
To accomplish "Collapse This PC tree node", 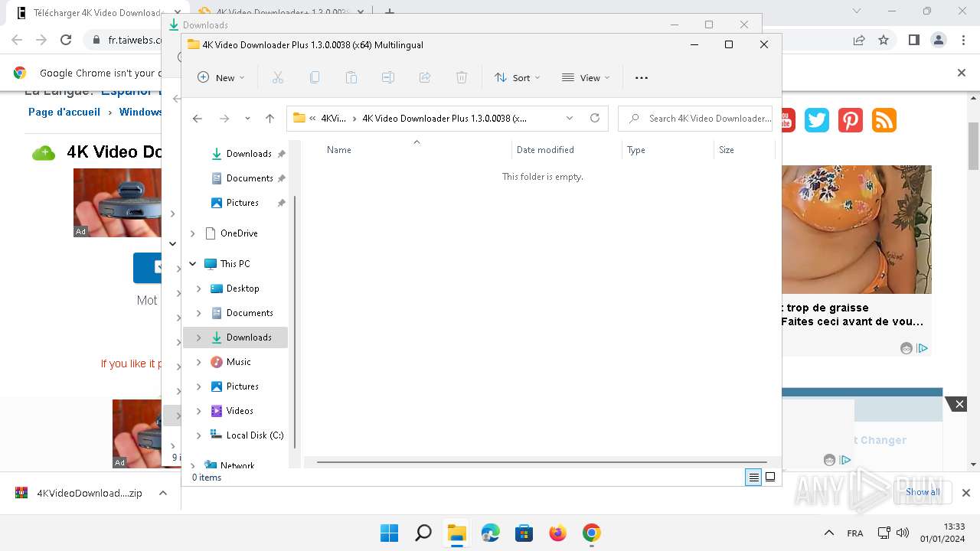I will [193, 264].
